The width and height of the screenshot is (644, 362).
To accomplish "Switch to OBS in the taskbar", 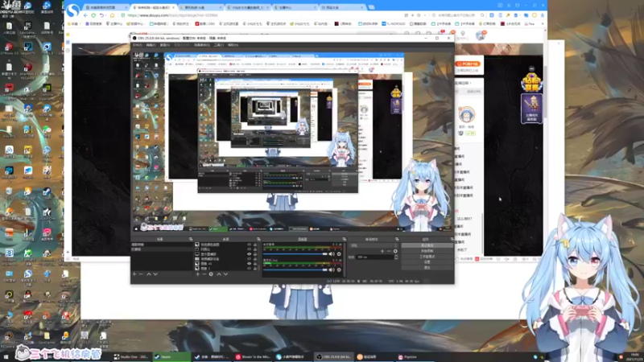I will 333,357.
